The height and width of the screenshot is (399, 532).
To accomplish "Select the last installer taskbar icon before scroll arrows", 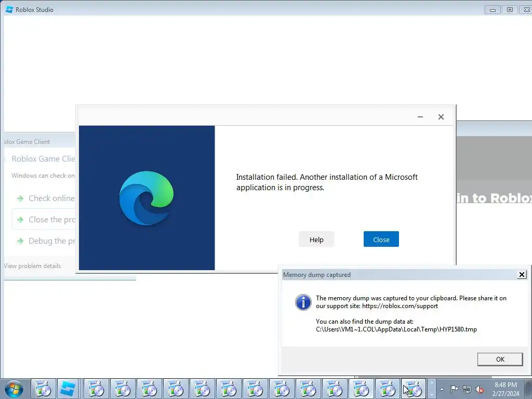I will [x=413, y=389].
